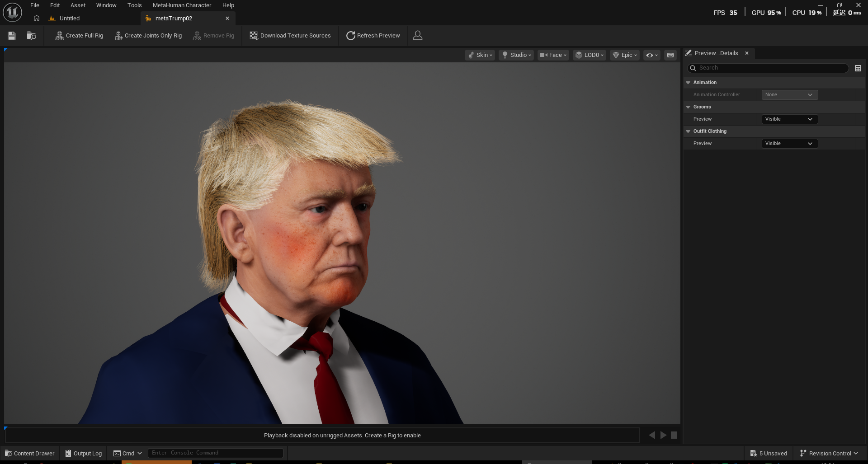Open the MetaHuman Character menu
Screen dimensions: 868x464
click(182, 5)
